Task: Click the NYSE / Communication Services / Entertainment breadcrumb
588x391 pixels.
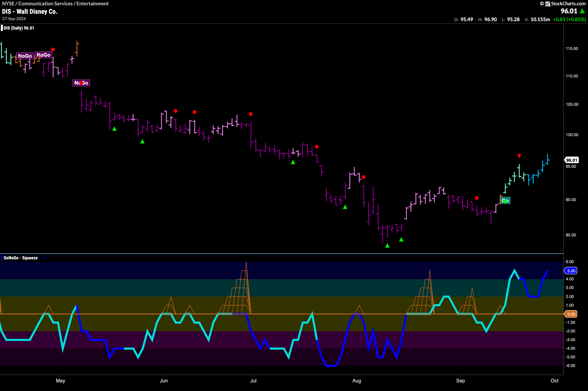Action: [55, 3]
